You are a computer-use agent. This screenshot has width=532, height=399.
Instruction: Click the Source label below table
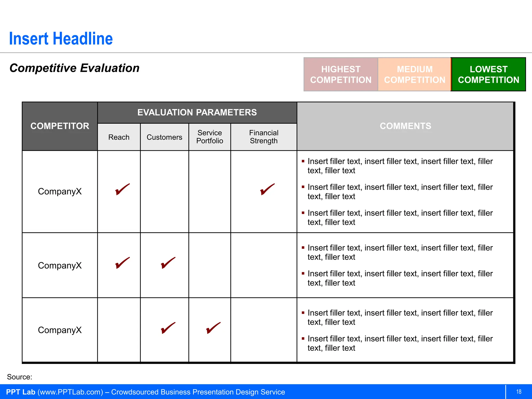(x=19, y=377)
